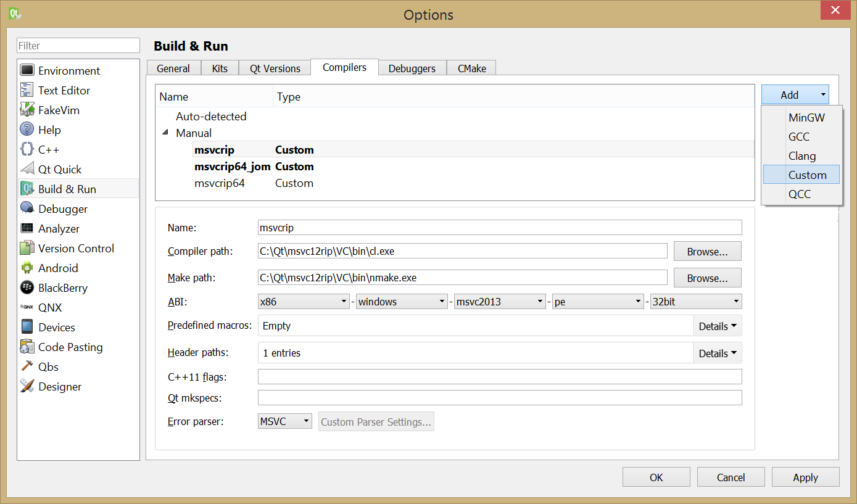Click into the Filter search field
This screenshot has height=504, width=857.
tap(78, 45)
